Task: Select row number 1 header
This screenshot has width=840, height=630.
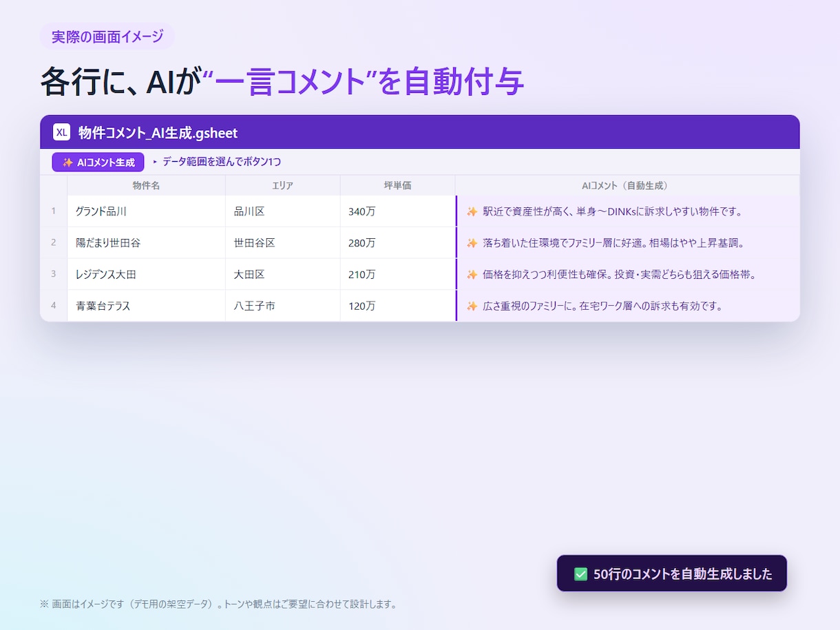Action: coord(54,211)
